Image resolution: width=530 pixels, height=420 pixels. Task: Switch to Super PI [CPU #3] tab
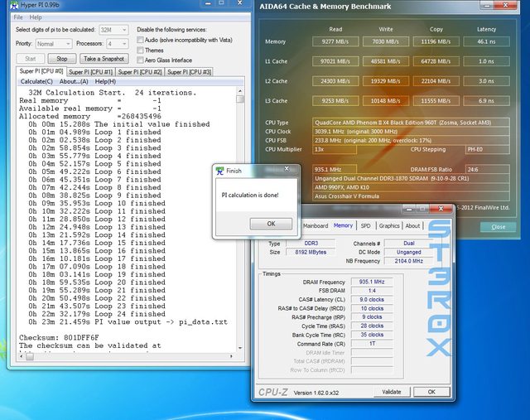pyautogui.click(x=189, y=72)
